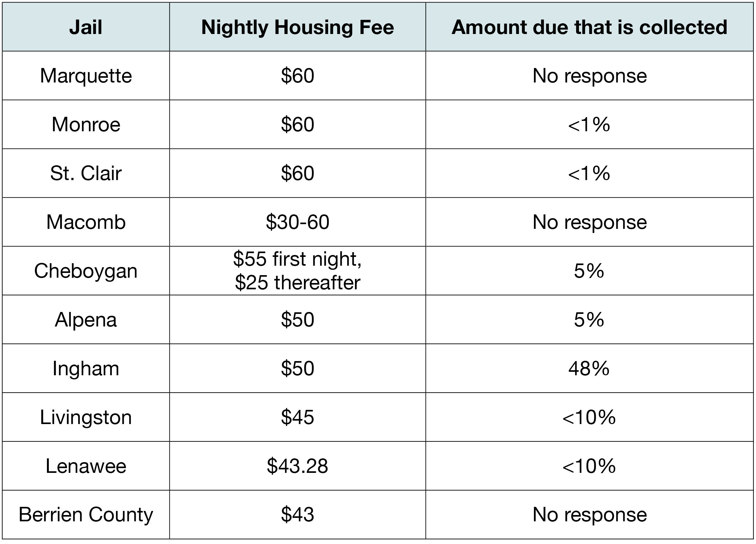Image resolution: width=756 pixels, height=544 pixels.
Task: Select the Alpena jail name cell
Action: 86,320
